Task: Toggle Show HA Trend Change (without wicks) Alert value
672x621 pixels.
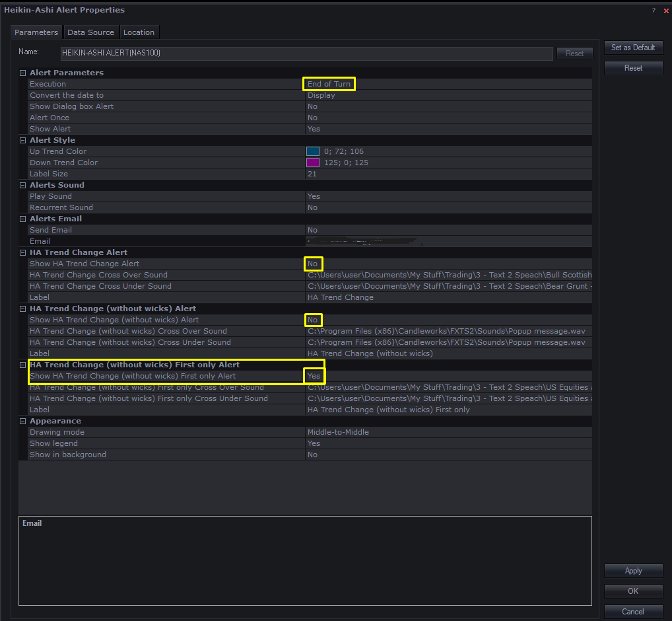Action: coord(312,320)
